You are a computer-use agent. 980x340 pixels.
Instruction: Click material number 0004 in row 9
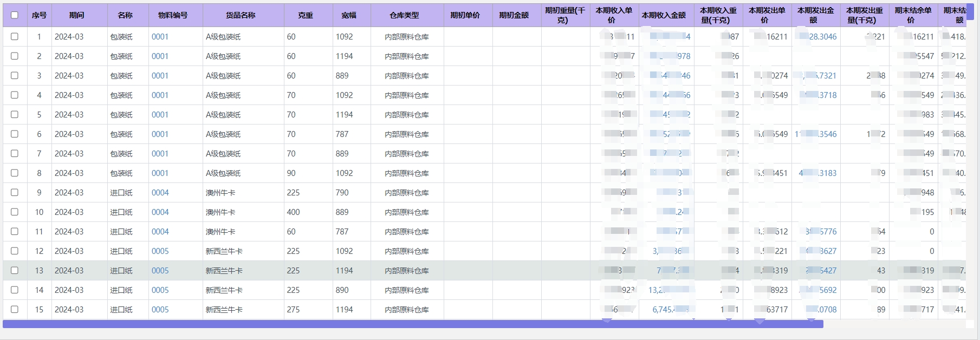pyautogui.click(x=160, y=193)
